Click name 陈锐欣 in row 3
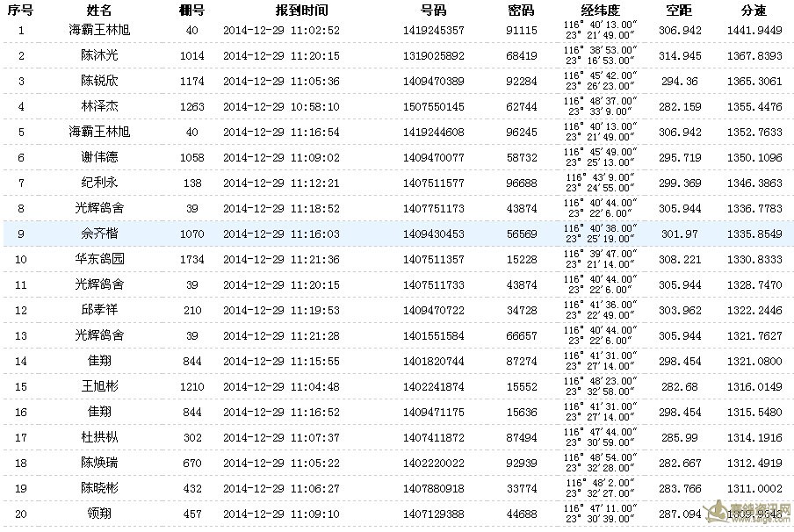 pos(99,81)
